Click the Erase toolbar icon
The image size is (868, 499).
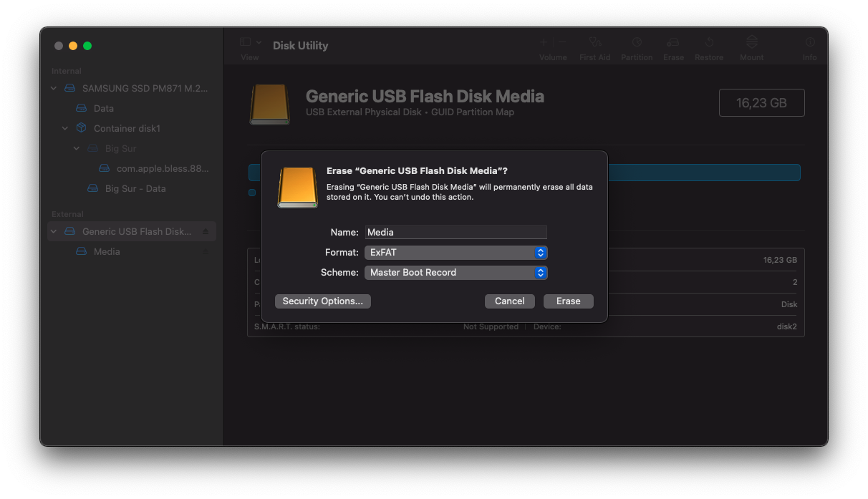pyautogui.click(x=672, y=43)
